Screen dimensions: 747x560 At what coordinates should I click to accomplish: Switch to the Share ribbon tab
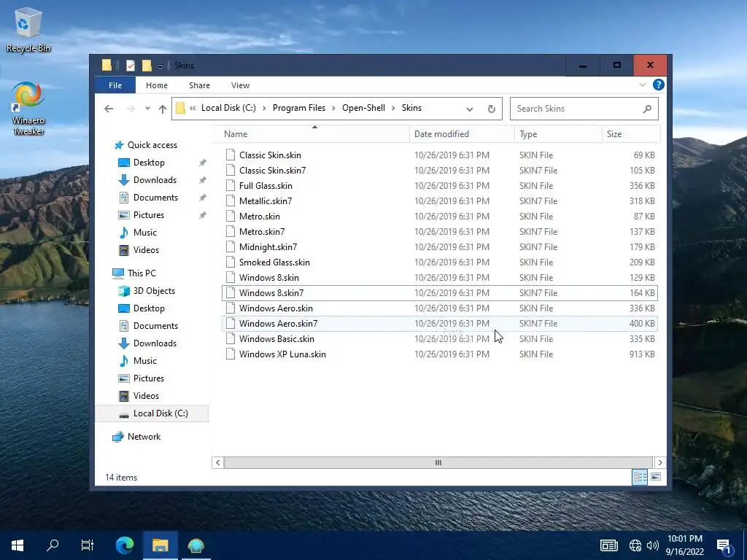click(x=199, y=85)
